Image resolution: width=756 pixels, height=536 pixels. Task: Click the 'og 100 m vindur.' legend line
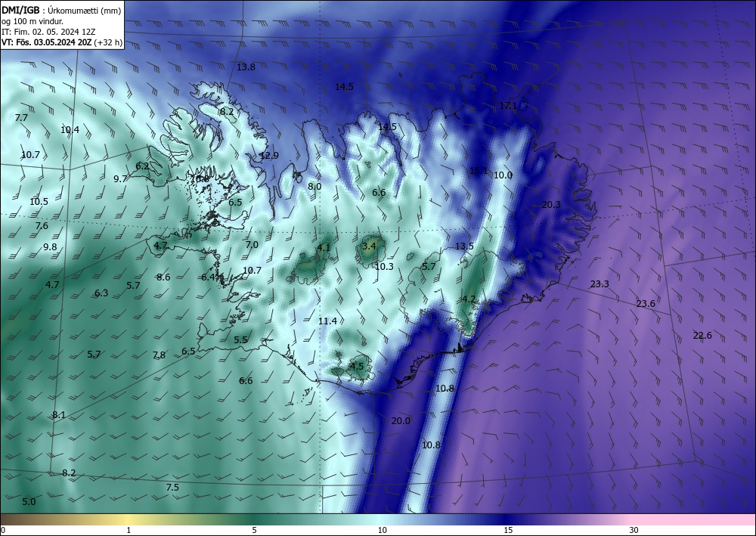33,21
